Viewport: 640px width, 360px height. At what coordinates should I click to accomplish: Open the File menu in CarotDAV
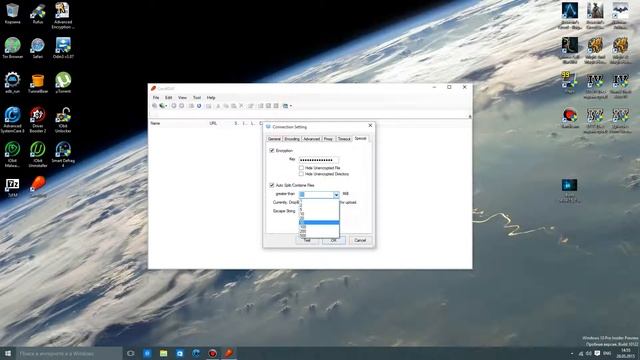pos(156,98)
